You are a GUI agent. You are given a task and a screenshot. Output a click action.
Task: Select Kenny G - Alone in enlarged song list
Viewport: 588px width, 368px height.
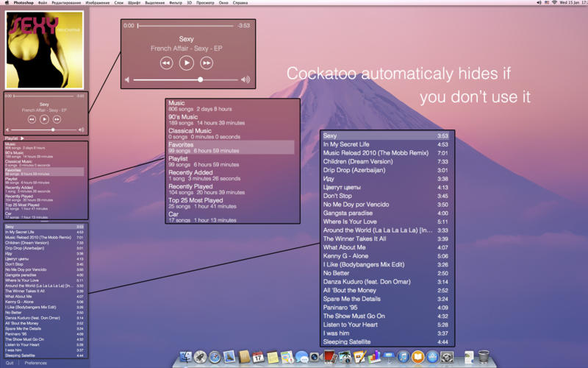(x=386, y=256)
